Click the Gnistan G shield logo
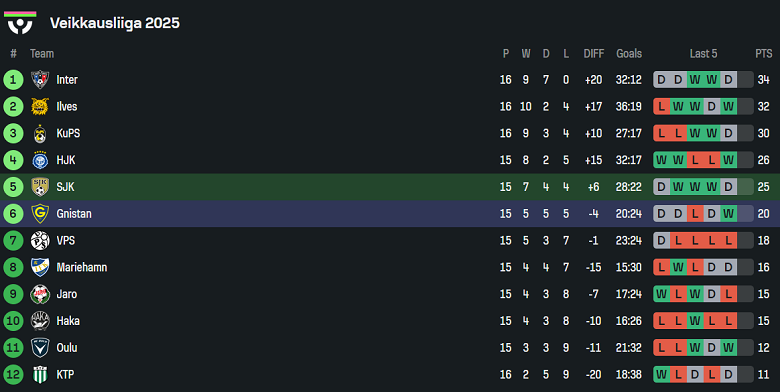The image size is (780, 392). pos(40,214)
